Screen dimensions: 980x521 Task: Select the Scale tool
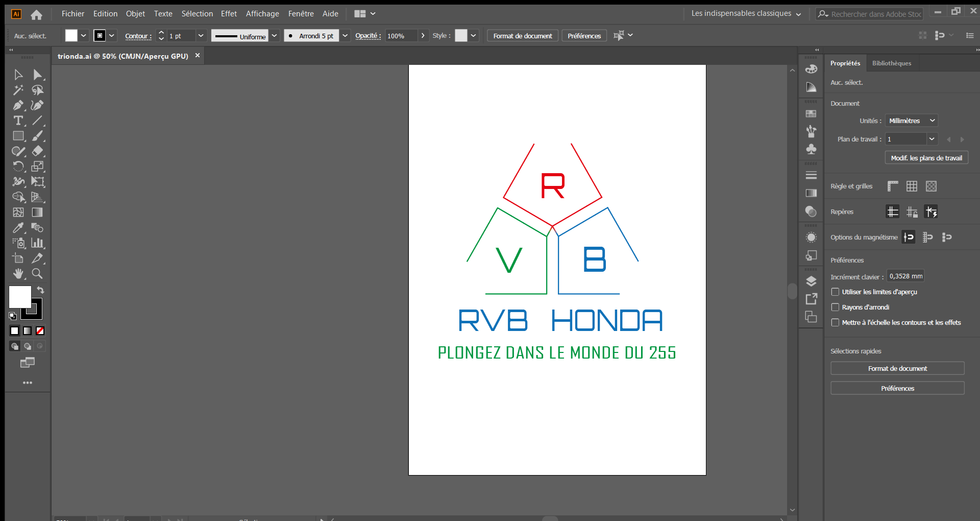(x=38, y=167)
